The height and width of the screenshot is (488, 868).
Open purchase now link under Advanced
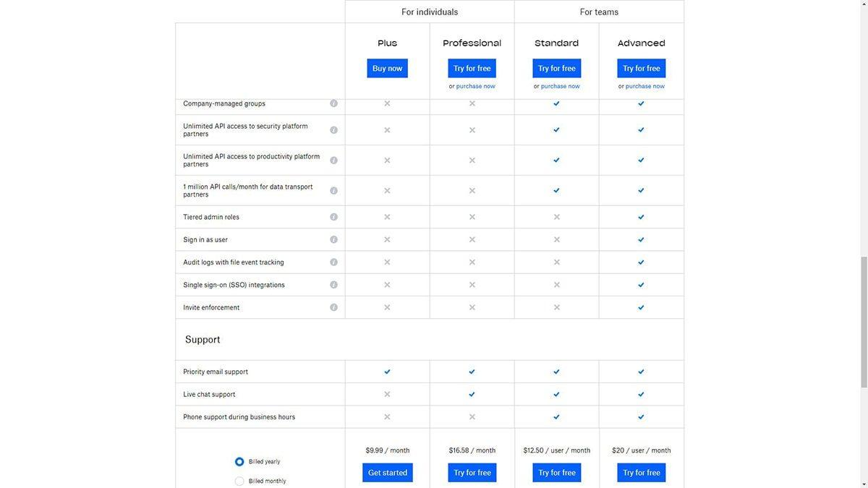pos(644,86)
